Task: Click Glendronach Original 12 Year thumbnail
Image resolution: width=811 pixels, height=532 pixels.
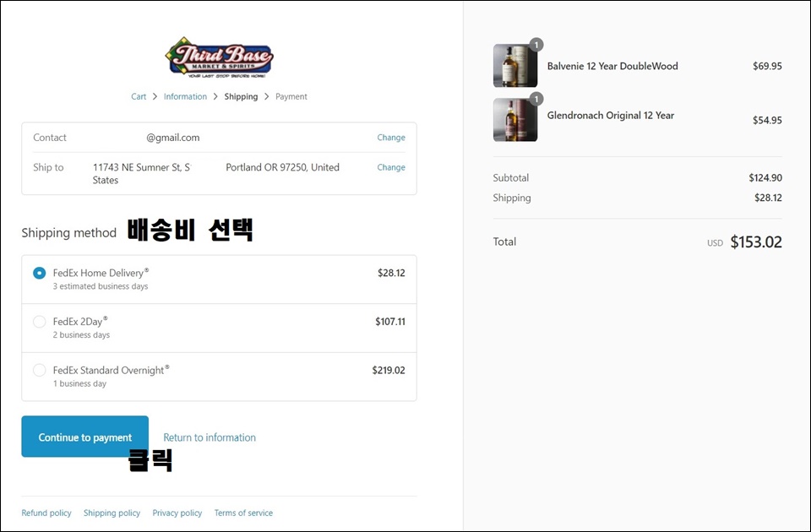Action: tap(515, 120)
